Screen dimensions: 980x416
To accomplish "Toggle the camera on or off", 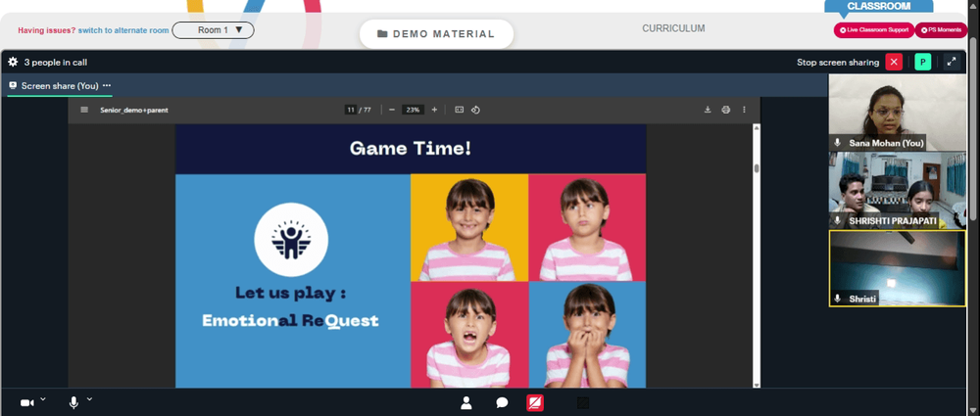I will coord(26,403).
